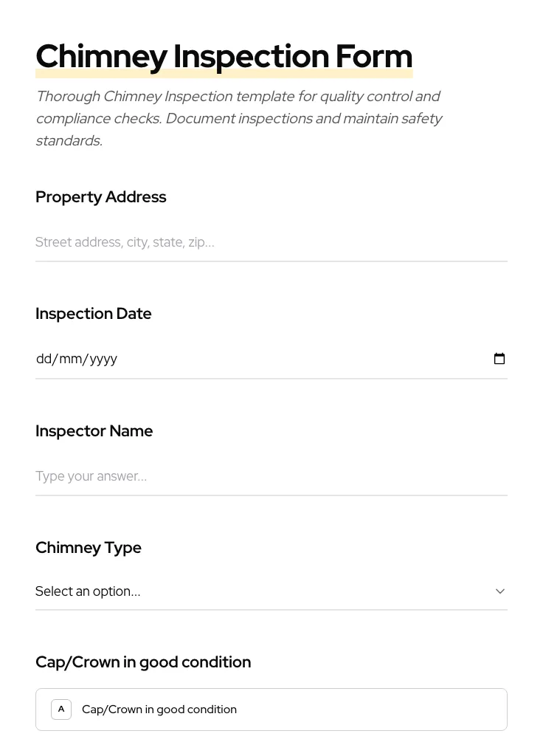Image resolution: width=543 pixels, height=756 pixels.
Task: Click the "Inspector Name" question label
Action: pyautogui.click(x=94, y=431)
